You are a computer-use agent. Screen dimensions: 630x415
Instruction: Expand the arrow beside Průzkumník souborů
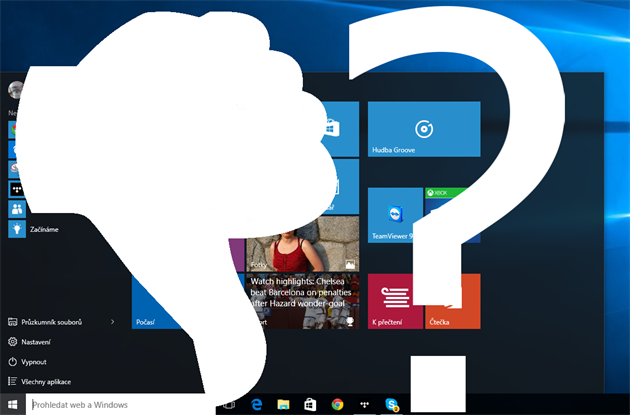(112, 322)
